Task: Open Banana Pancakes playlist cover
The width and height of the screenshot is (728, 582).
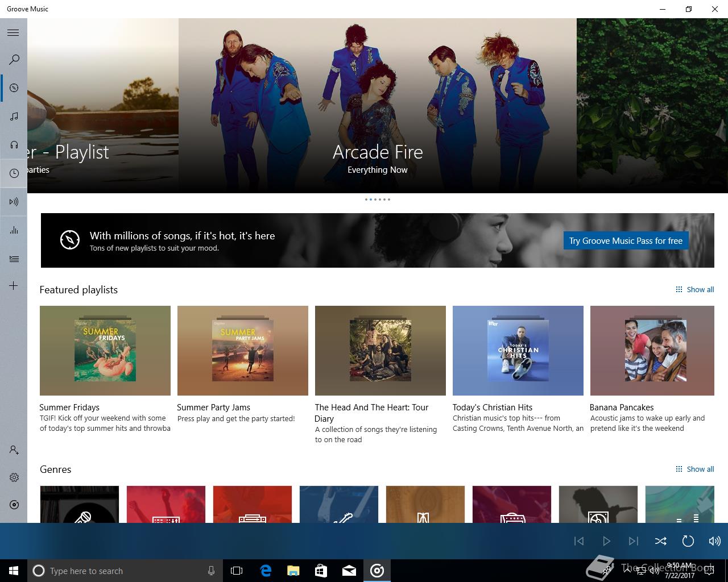Action: (652, 351)
